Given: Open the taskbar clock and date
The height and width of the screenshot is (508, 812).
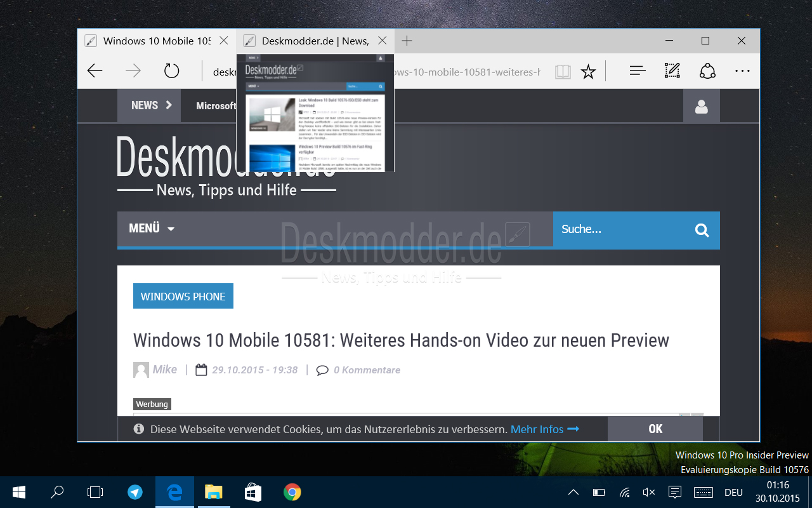Looking at the screenshot, I should pyautogui.click(x=778, y=492).
